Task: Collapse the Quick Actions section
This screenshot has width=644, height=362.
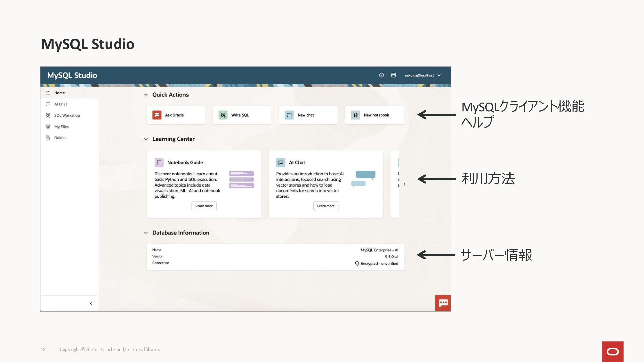Action: pyautogui.click(x=146, y=95)
